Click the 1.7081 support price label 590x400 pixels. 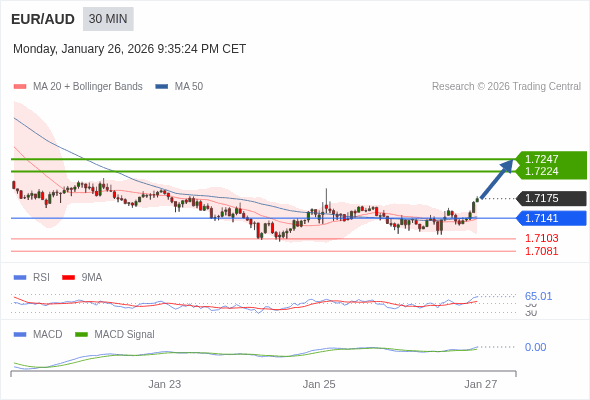[x=541, y=251]
